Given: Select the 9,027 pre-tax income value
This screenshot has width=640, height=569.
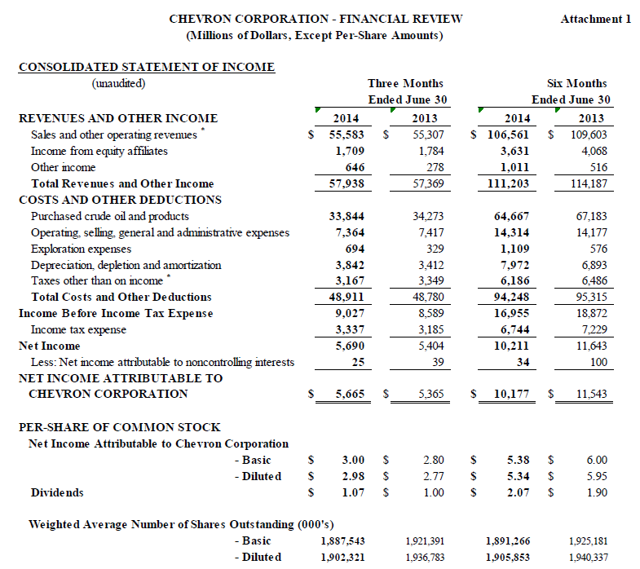Looking at the screenshot, I should (350, 313).
